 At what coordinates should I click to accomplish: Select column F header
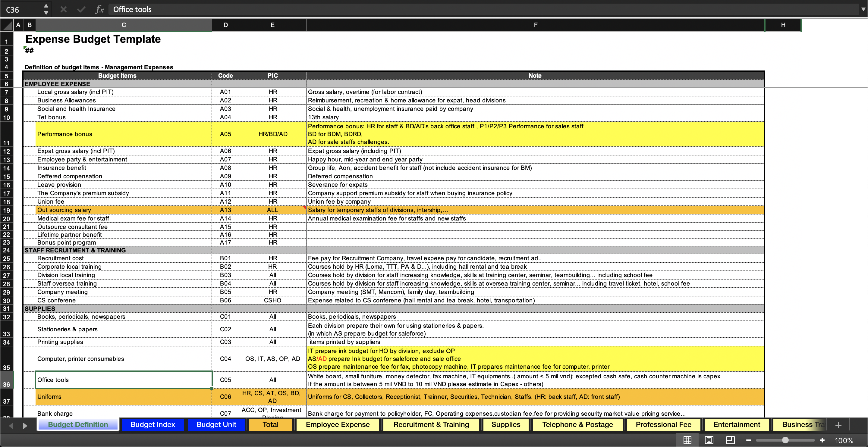click(535, 25)
